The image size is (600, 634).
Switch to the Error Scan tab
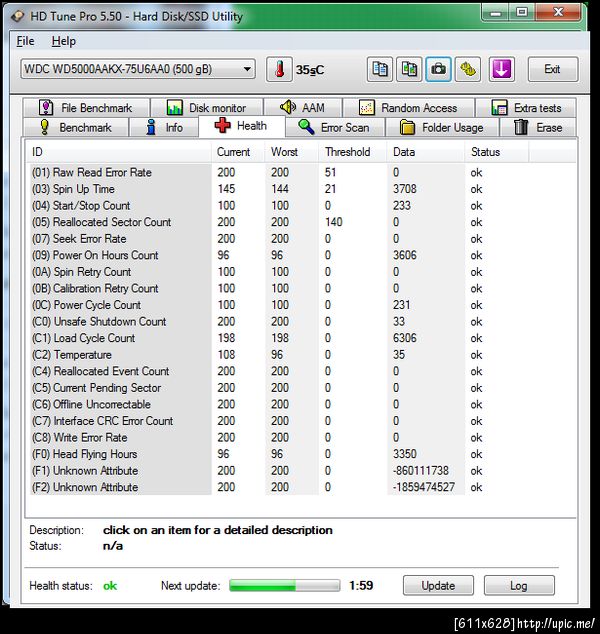tap(335, 127)
